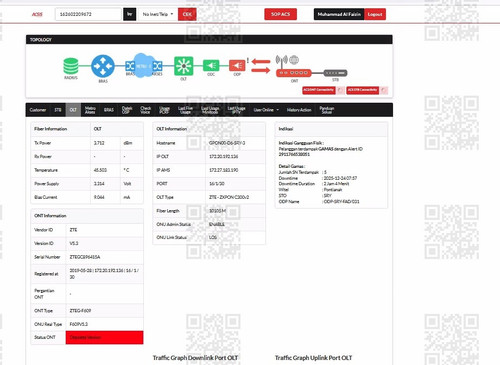Click the Serial Number value ZTEGC896455A
Image resolution: width=500 pixels, height=365 pixels.
(85, 257)
